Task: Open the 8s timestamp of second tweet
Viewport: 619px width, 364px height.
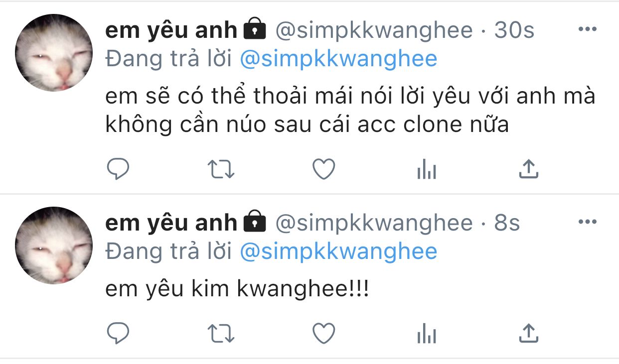Action: 507,223
